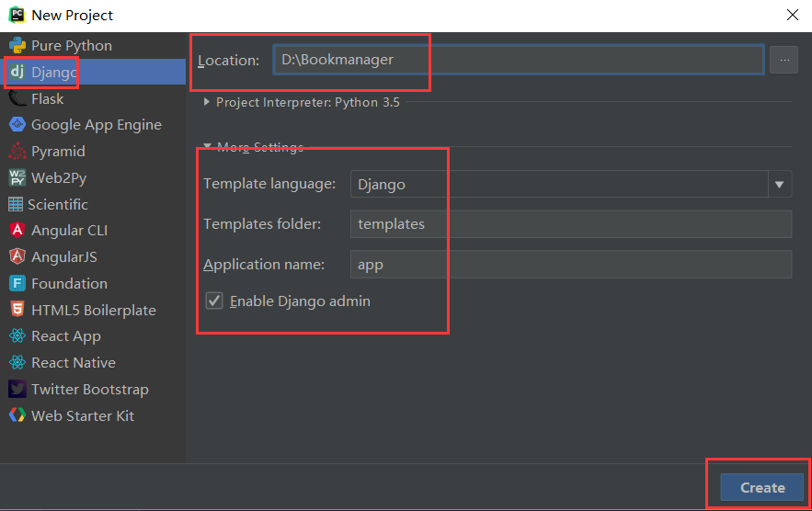Click the Foundation F icon

pyautogui.click(x=17, y=283)
